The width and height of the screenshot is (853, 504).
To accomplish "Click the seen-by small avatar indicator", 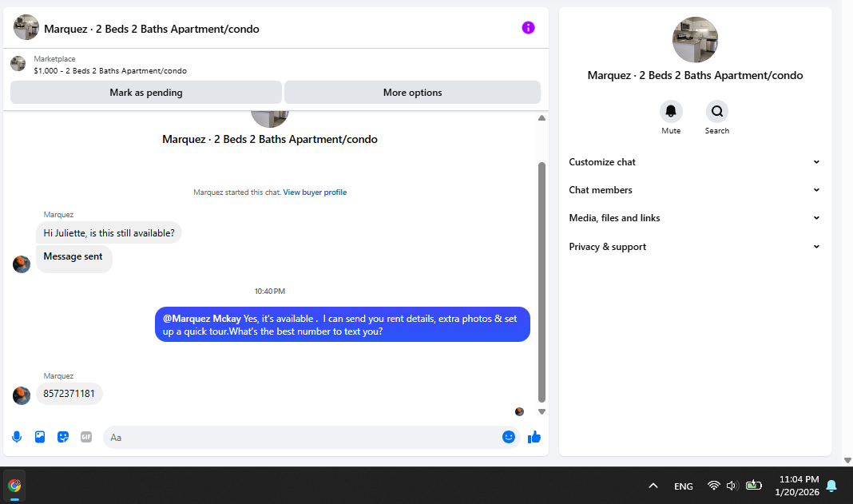I will pyautogui.click(x=519, y=411).
